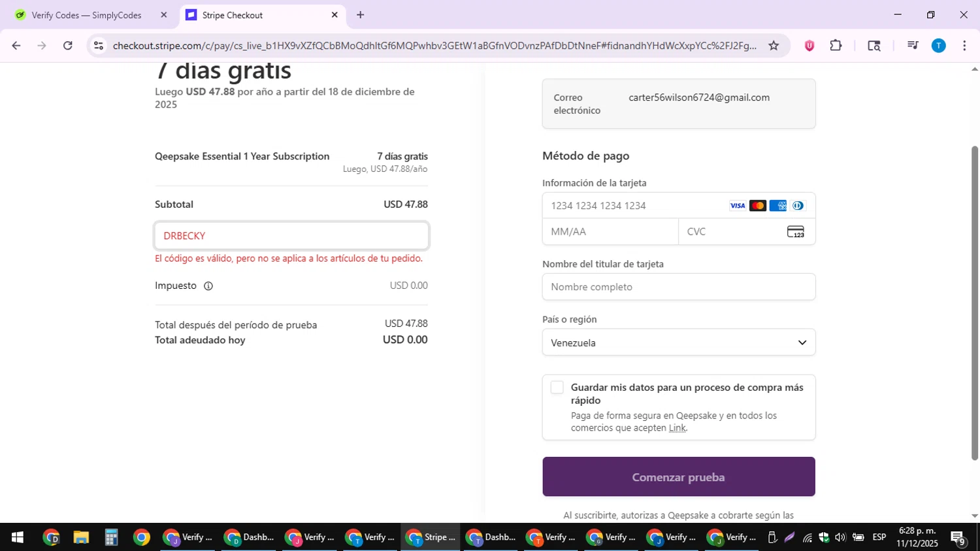Open the Chrome side panel search icon

tap(874, 46)
